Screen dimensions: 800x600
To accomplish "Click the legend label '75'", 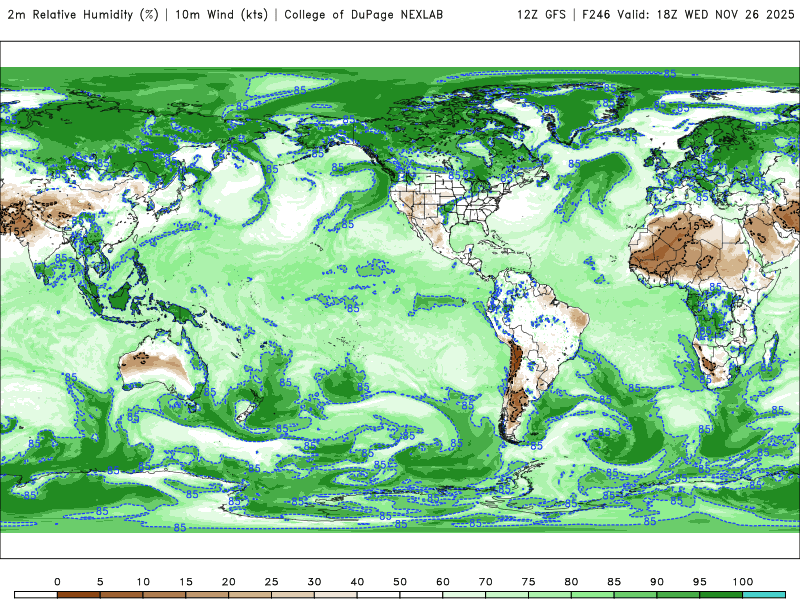I will (x=529, y=582).
